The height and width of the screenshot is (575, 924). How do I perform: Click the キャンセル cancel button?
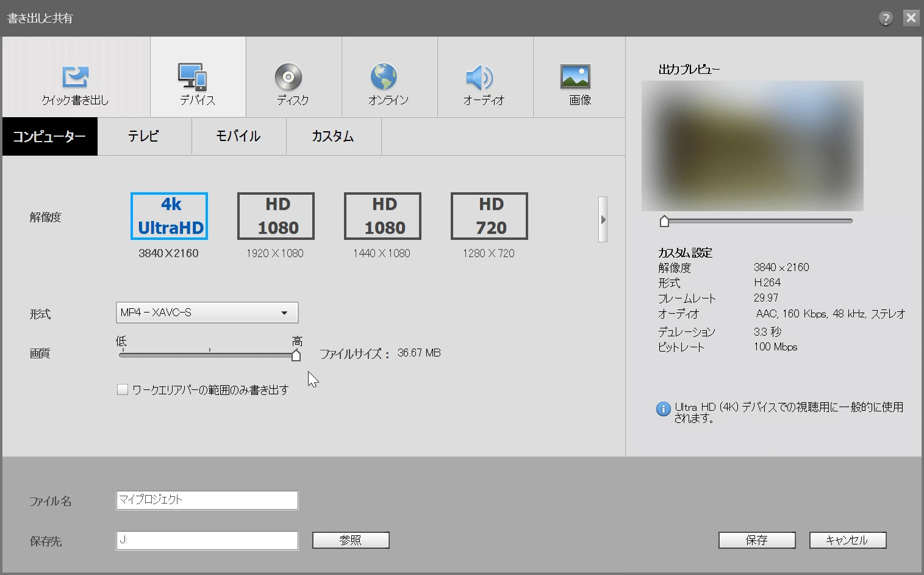point(848,540)
